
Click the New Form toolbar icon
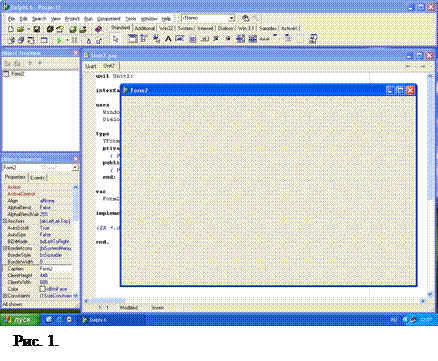(44, 40)
